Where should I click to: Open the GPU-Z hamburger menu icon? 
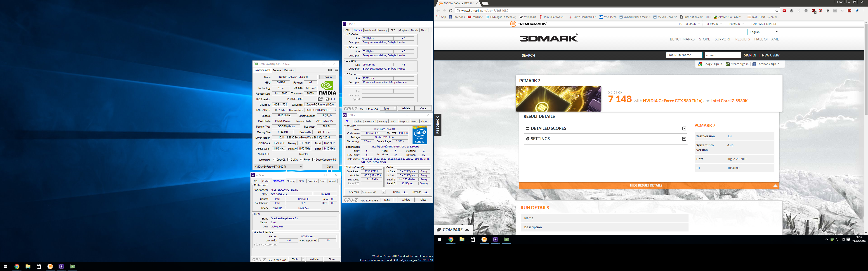coord(336,70)
